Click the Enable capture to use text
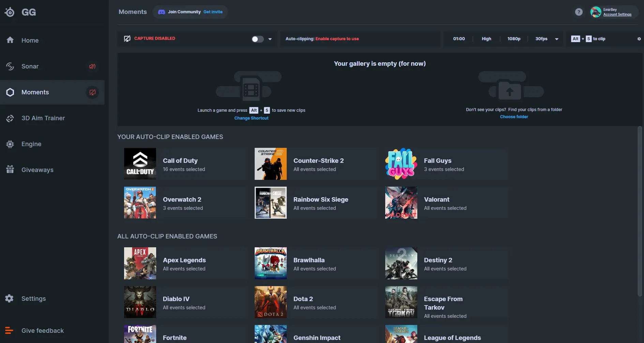The height and width of the screenshot is (343, 644). click(337, 39)
